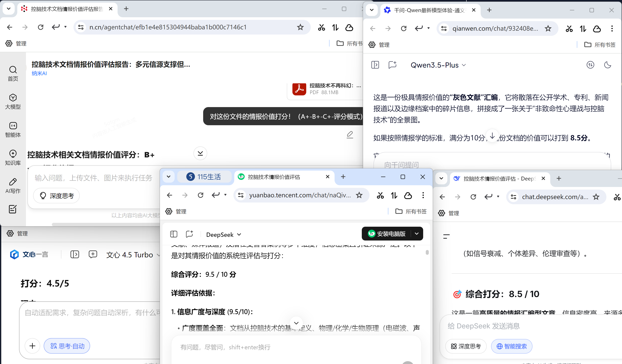Toggle 智能搜索 in DeepSeek chat
The width and height of the screenshot is (622, 364).
[x=511, y=346]
